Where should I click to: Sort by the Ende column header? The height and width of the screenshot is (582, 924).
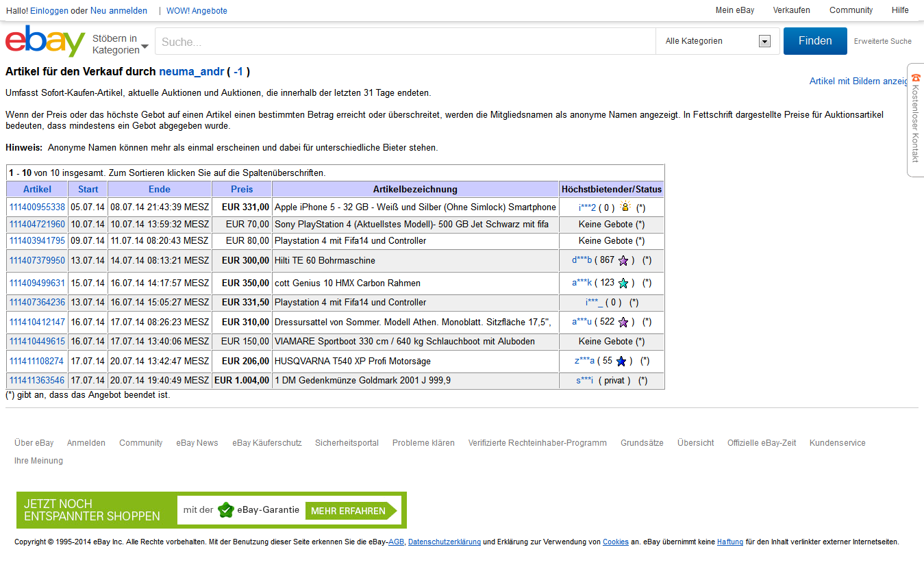tap(160, 189)
